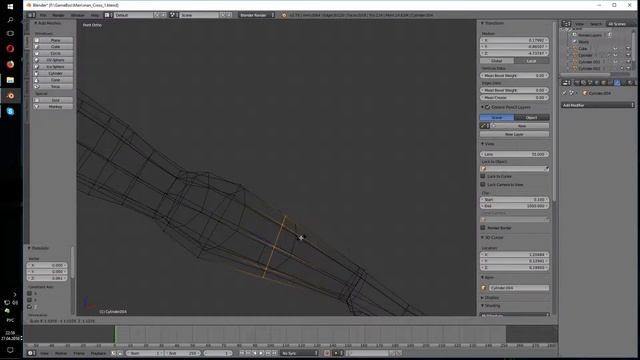Add the Monkey mesh
This screenshot has width=640, height=360.
click(x=53, y=107)
